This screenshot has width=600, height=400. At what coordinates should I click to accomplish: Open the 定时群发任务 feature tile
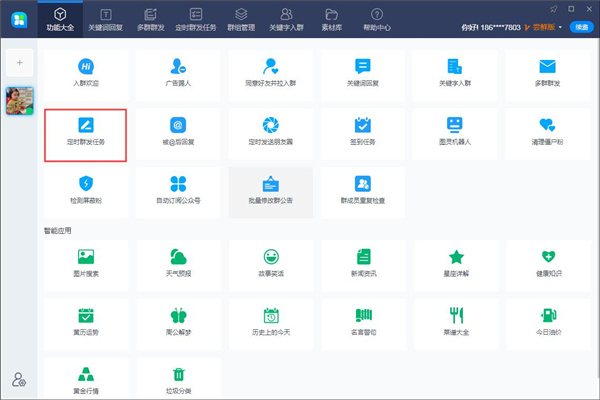(86, 134)
